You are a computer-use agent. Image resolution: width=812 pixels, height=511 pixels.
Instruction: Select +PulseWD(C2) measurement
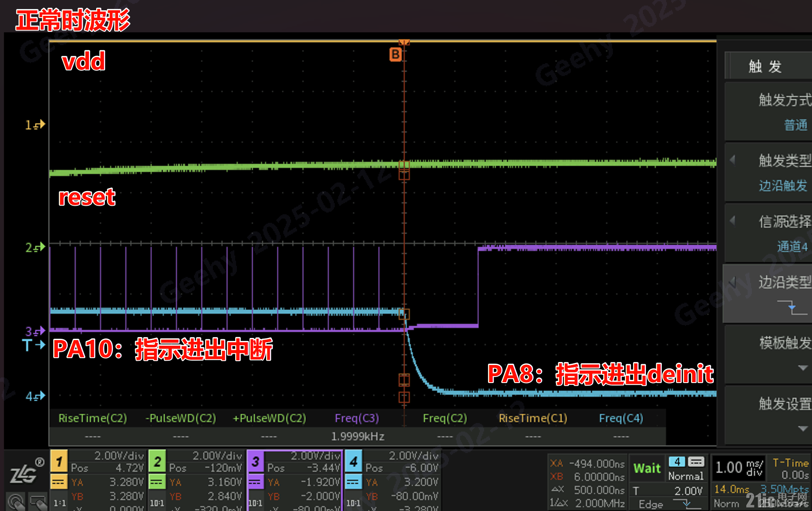[269, 418]
